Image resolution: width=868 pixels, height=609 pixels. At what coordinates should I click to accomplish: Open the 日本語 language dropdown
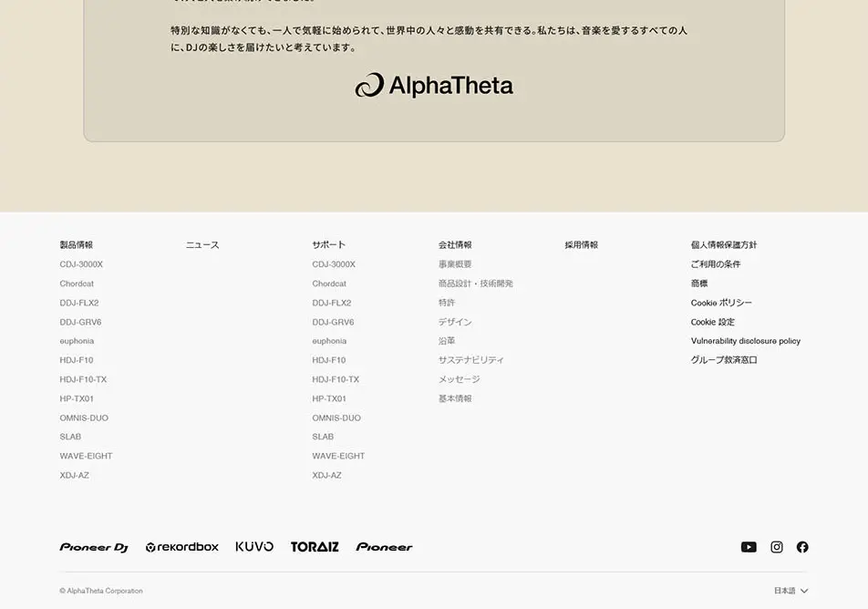[791, 591]
